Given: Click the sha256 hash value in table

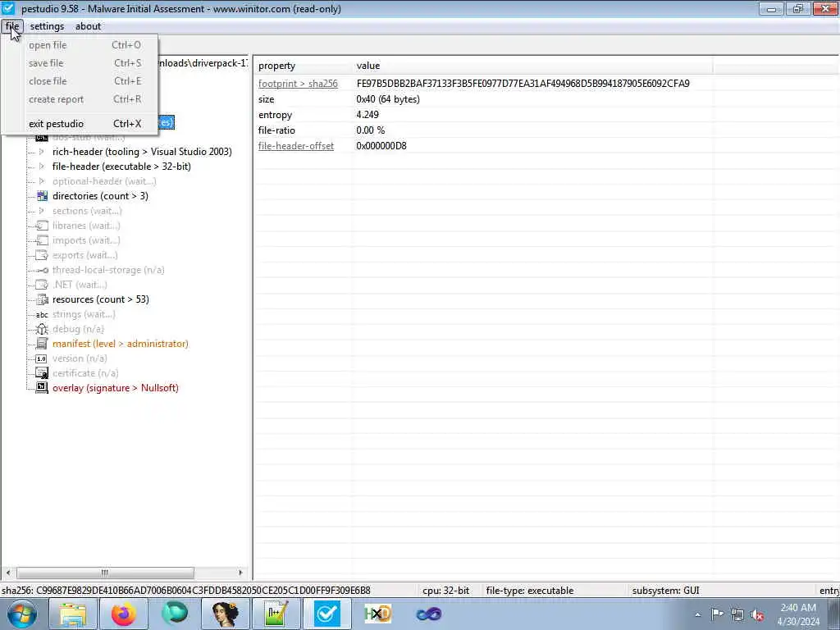Looking at the screenshot, I should pos(523,84).
